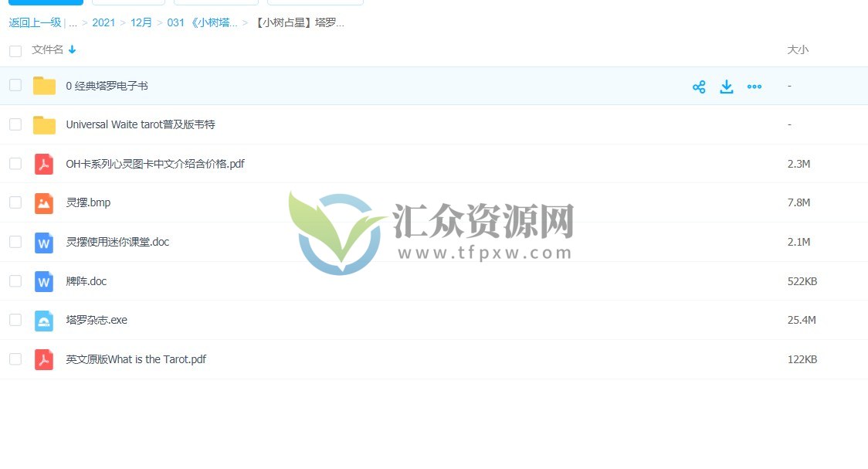Click the PDF icon beside OH卡系列心灵图卡中文介绍含价格.pdf
Screen dimensions: 868x469
(x=43, y=164)
